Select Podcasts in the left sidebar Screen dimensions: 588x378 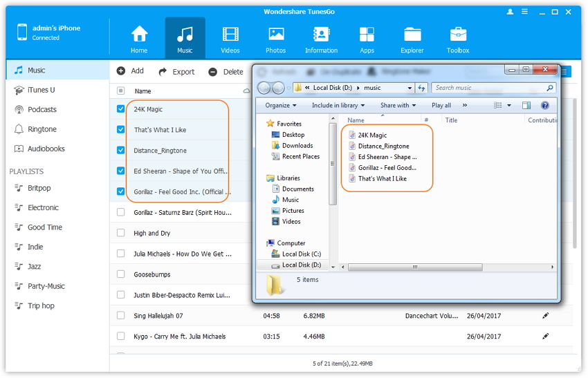point(42,109)
